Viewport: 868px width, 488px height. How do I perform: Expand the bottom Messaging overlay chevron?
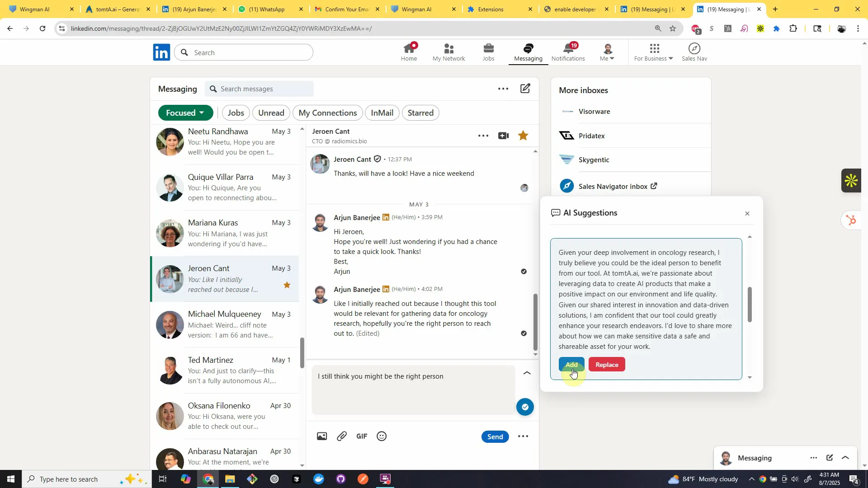pyautogui.click(x=845, y=458)
